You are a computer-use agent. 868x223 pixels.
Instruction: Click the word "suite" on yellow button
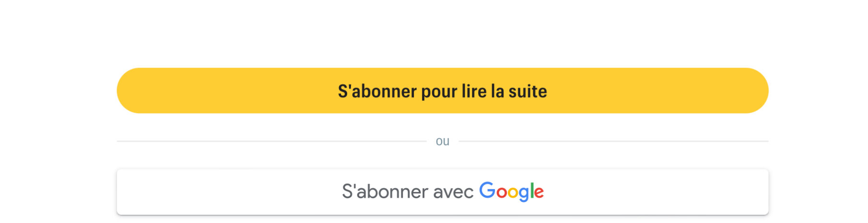pyautogui.click(x=528, y=91)
